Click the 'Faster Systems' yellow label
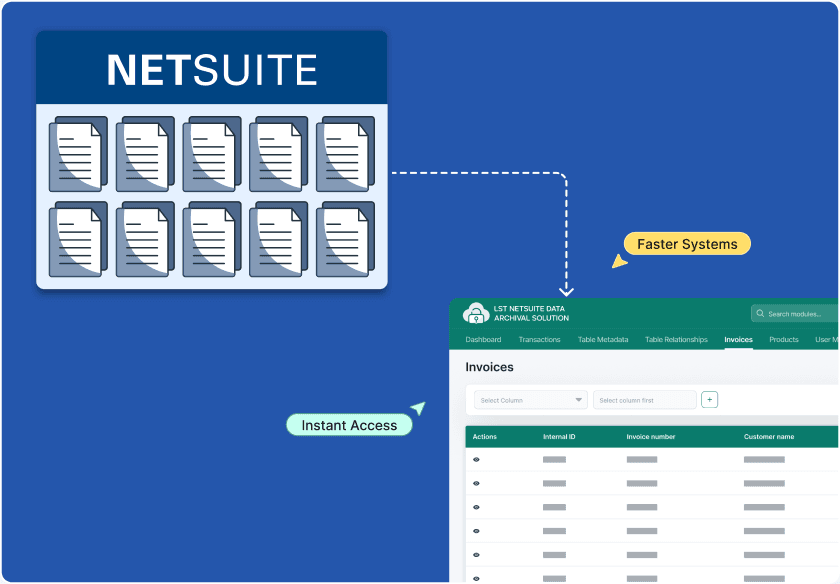This screenshot has height=584, width=840. pyautogui.click(x=687, y=244)
